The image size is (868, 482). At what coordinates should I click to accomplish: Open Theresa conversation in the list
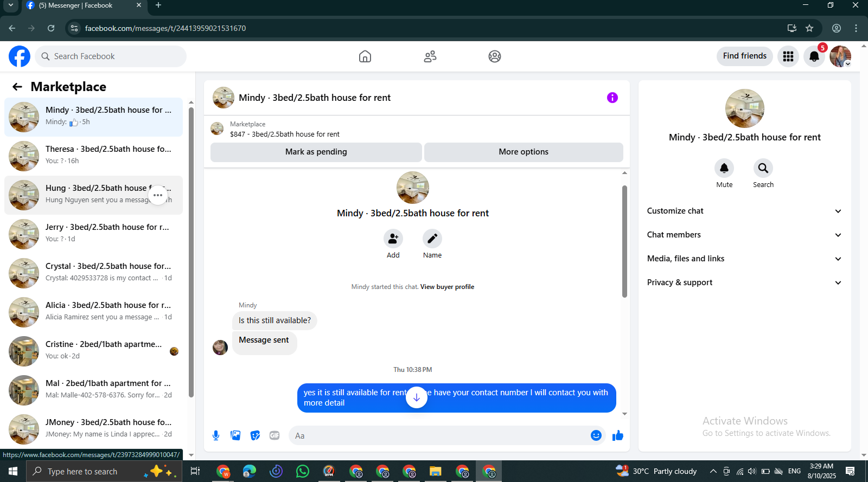tap(93, 156)
